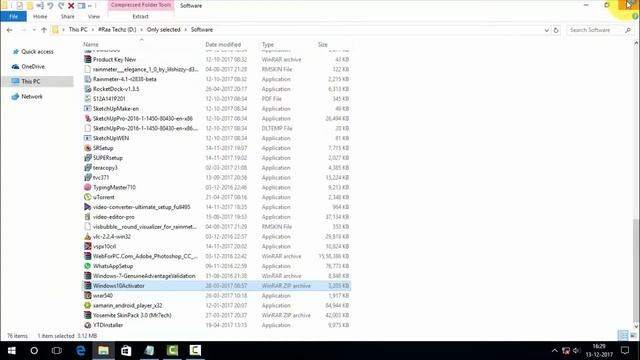Navigate to Only selected in address path
Image resolution: width=640 pixels, height=360 pixels.
(164, 30)
